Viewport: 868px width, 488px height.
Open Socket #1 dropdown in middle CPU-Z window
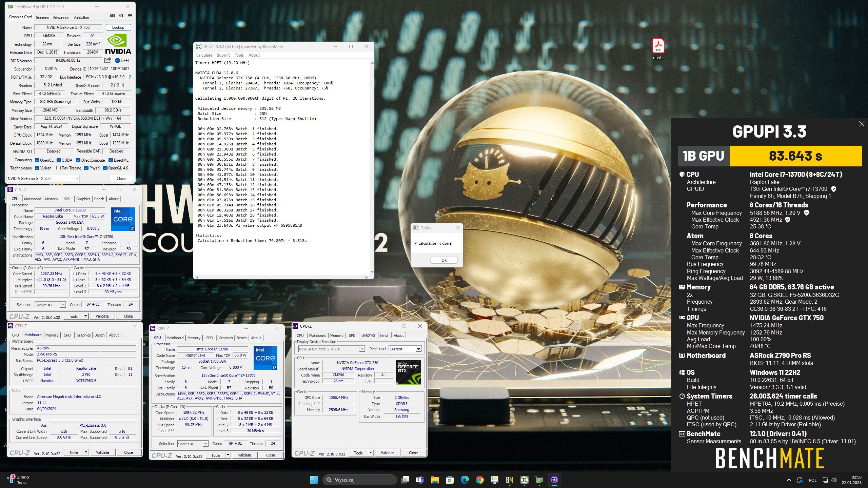[x=193, y=444]
